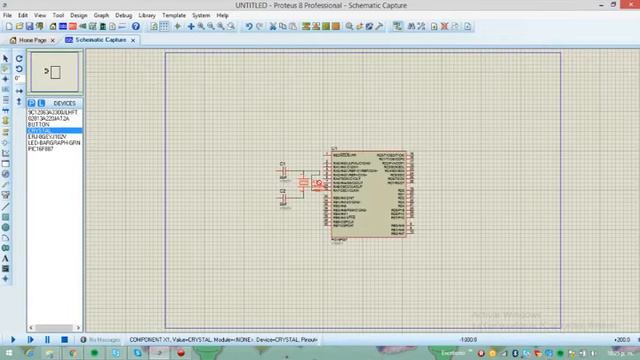Rotate the component clockwise
640x360 pixels.
19,58
